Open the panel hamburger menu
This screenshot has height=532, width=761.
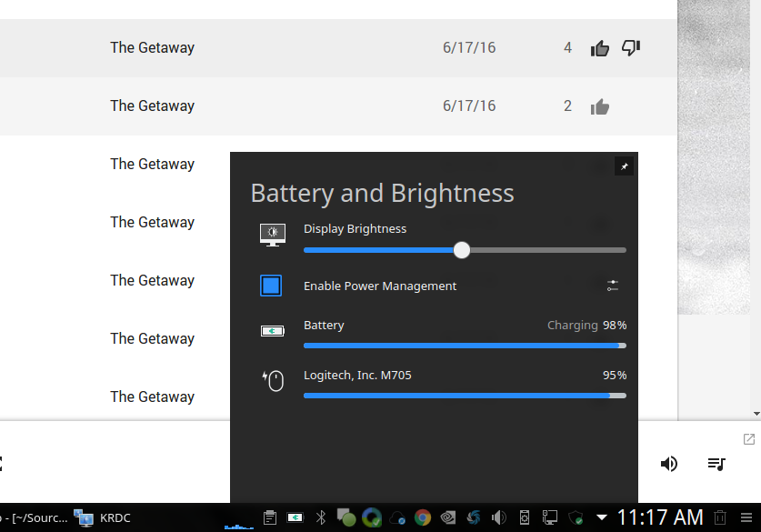748,518
